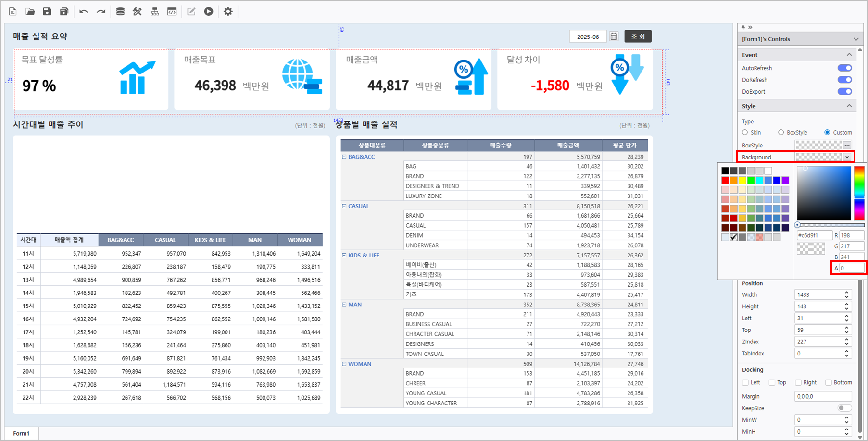Screen dimensions: 868x441
Task: Check the Docking Left checkbox
Action: pos(745,383)
